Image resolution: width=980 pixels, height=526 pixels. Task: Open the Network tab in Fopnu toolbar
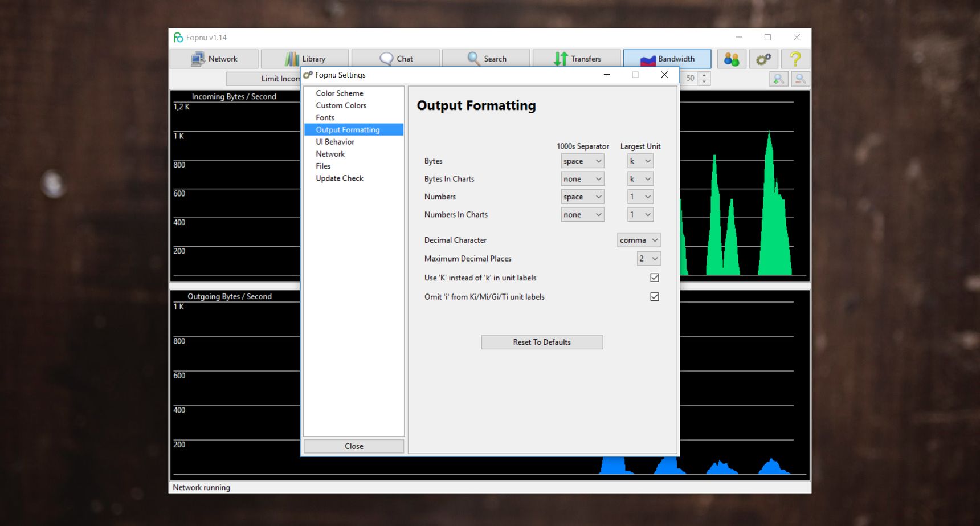click(214, 59)
